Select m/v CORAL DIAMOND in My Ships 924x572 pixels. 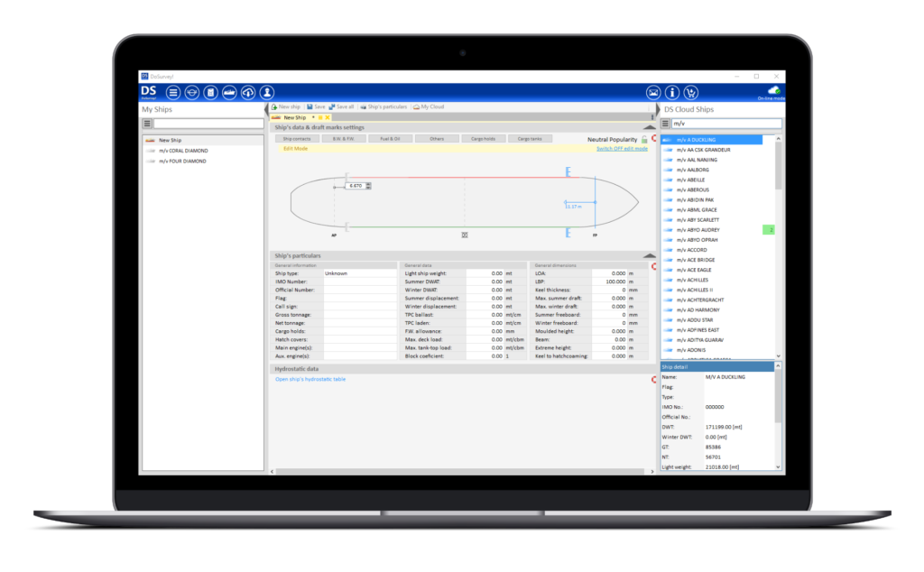(x=185, y=150)
